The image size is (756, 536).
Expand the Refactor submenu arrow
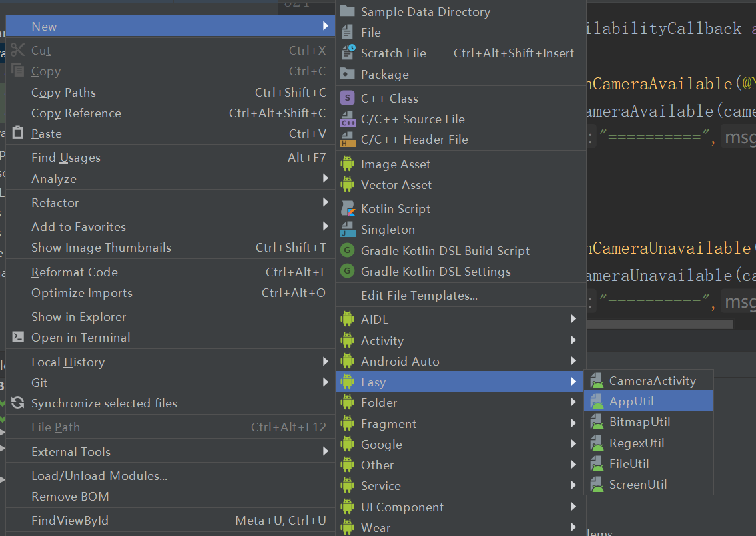[x=326, y=202]
